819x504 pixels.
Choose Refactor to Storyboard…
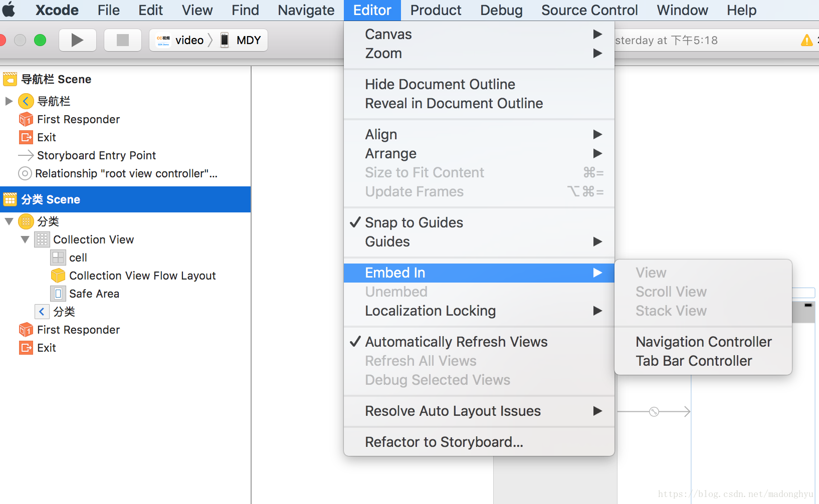[479, 442]
